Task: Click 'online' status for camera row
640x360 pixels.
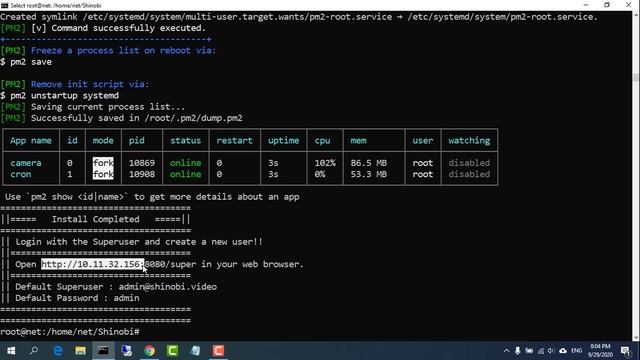Action: point(185,163)
